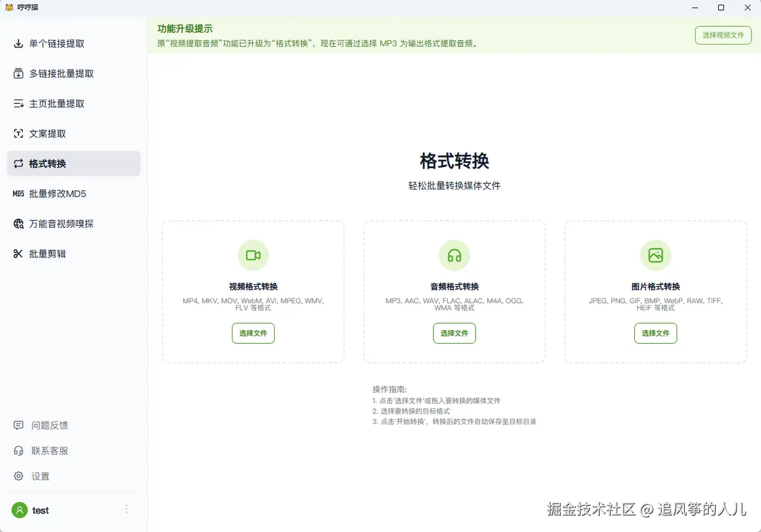Click the globe search icon beside 万能音视频嗅探
This screenshot has width=761, height=532.
coord(18,223)
